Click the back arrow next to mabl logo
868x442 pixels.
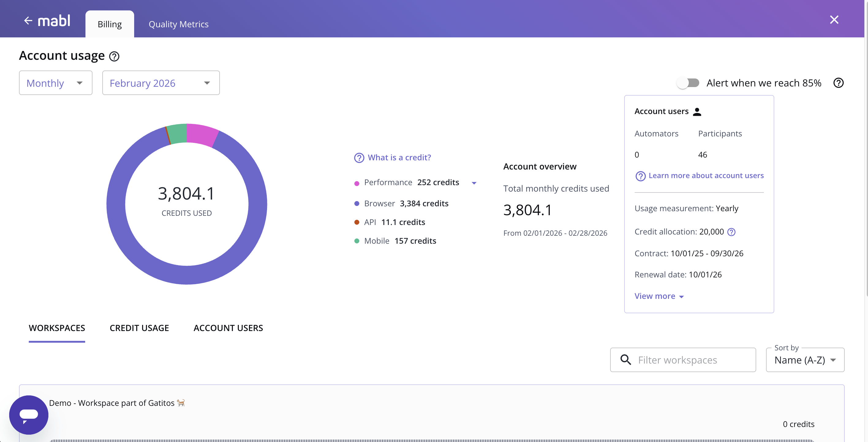(x=29, y=20)
